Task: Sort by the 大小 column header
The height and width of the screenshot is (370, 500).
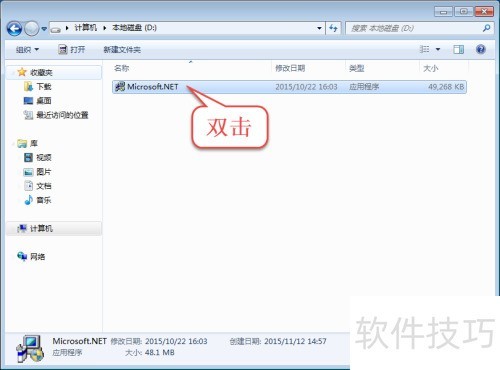Action: pos(430,68)
